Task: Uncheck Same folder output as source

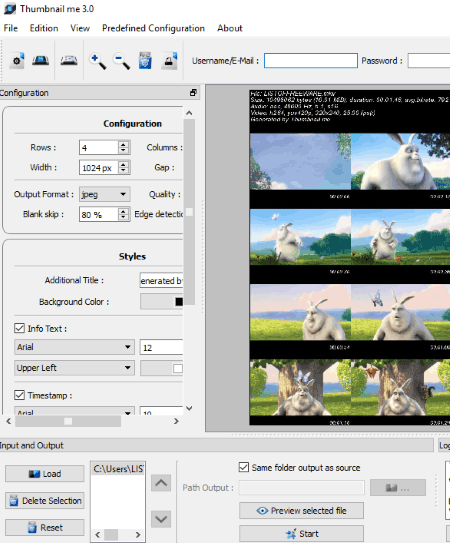Action: pyautogui.click(x=244, y=467)
